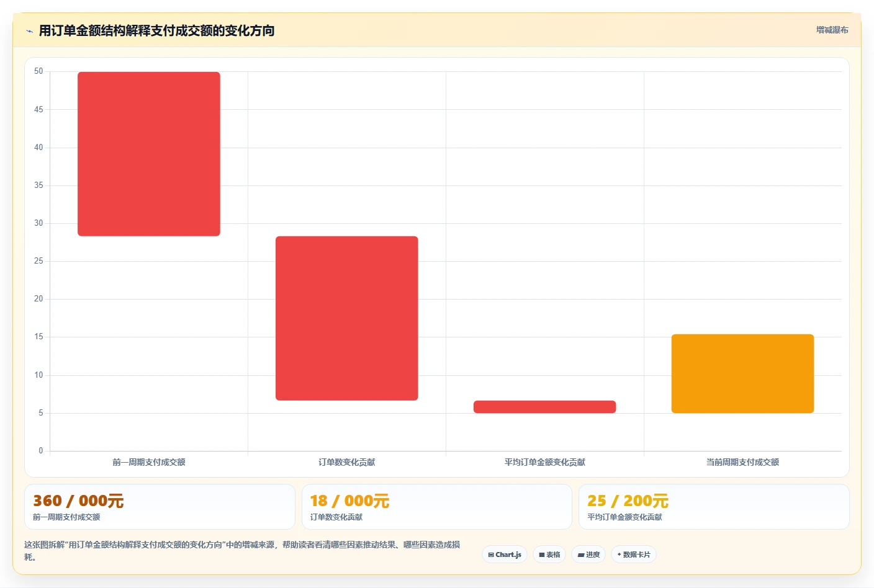
Task: Click y-axis tick label 50
Action: pos(38,71)
